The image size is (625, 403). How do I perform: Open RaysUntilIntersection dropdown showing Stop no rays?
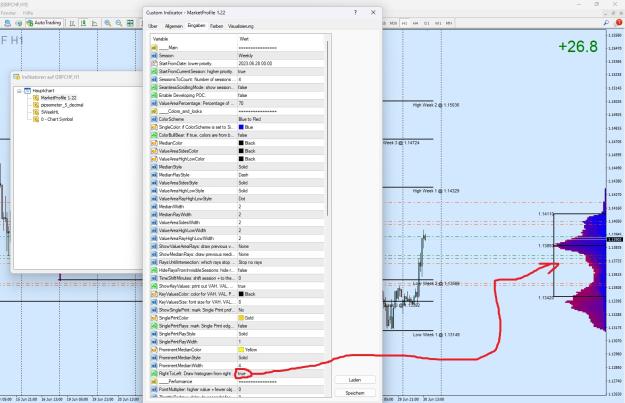click(x=281, y=262)
